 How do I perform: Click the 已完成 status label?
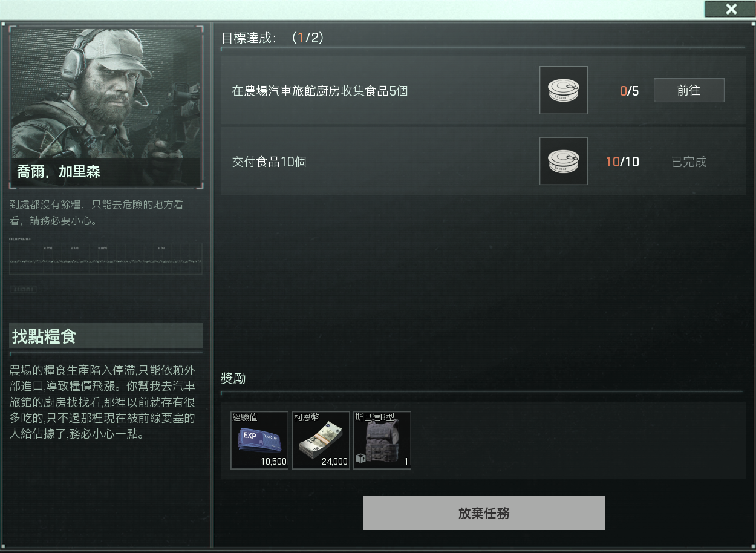(x=689, y=162)
